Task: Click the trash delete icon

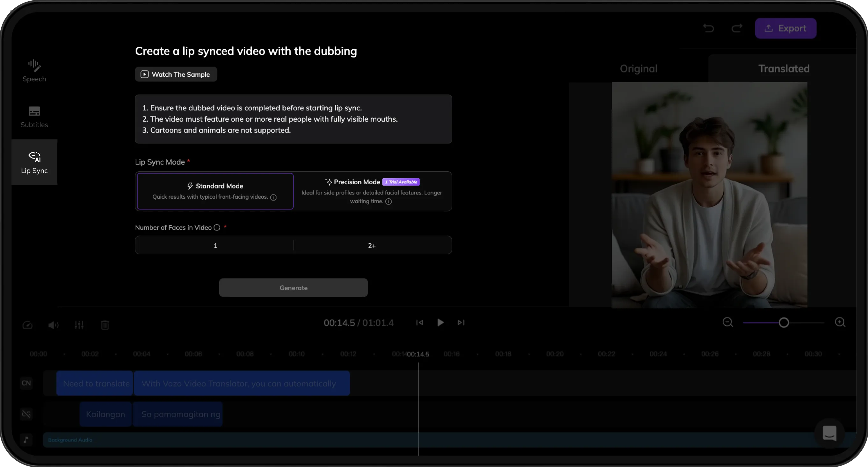Action: tap(105, 325)
